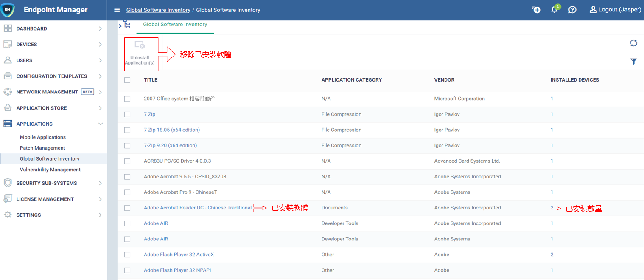Click the Network Management icon

tap(8, 92)
